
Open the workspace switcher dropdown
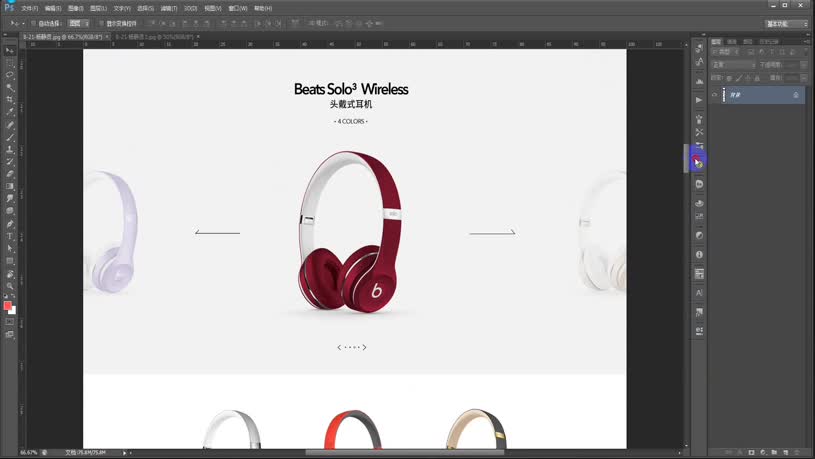tap(786, 24)
